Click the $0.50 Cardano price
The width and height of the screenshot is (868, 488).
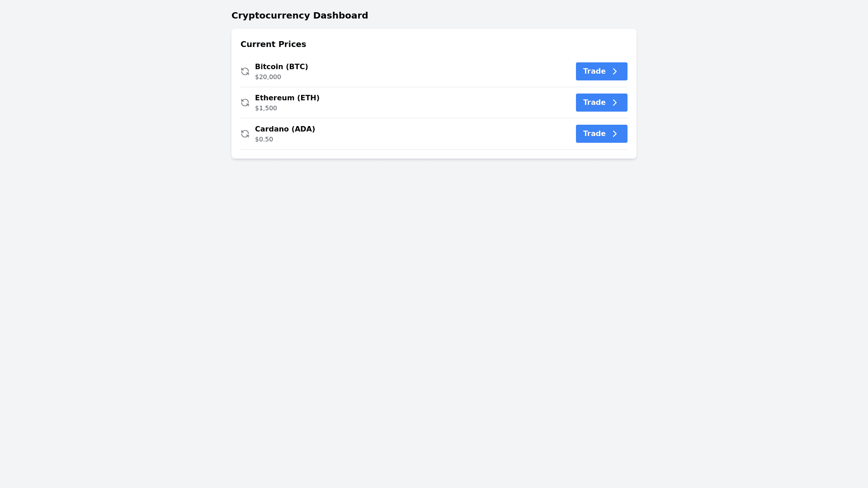point(264,140)
